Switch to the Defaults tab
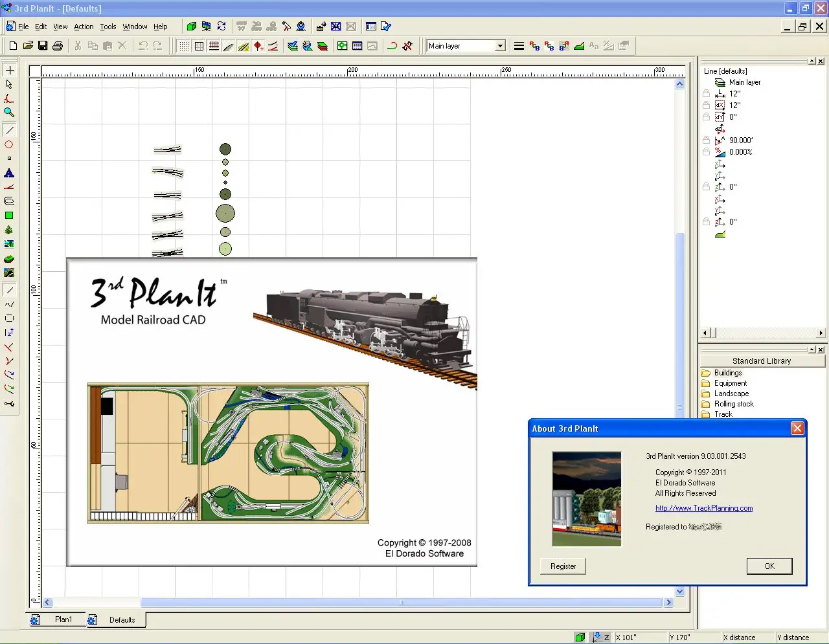This screenshot has width=829, height=644. (x=115, y=619)
